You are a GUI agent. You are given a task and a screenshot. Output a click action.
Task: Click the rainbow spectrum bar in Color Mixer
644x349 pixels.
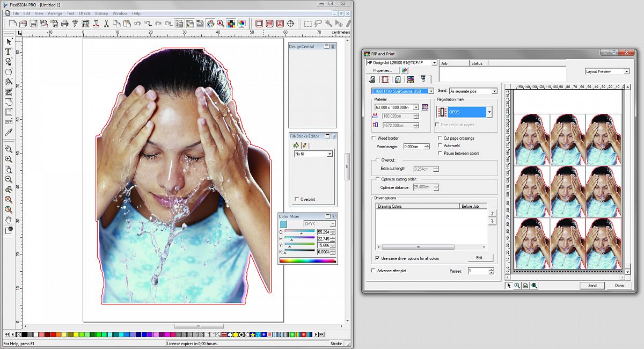307,260
